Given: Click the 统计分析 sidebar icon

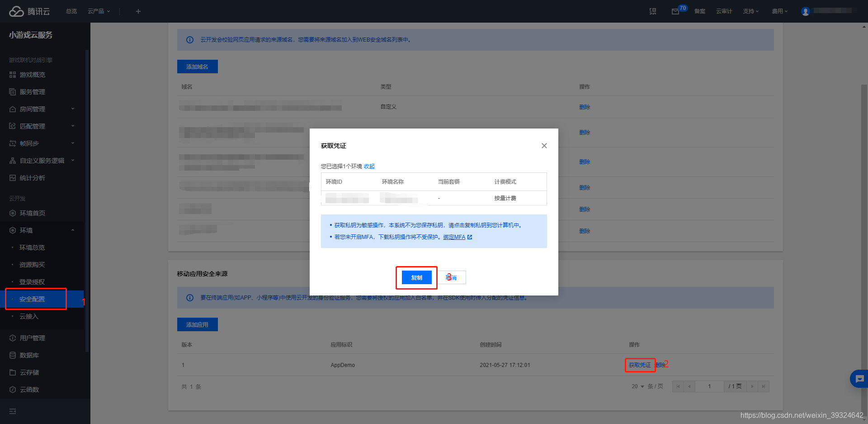Looking at the screenshot, I should coord(13,178).
